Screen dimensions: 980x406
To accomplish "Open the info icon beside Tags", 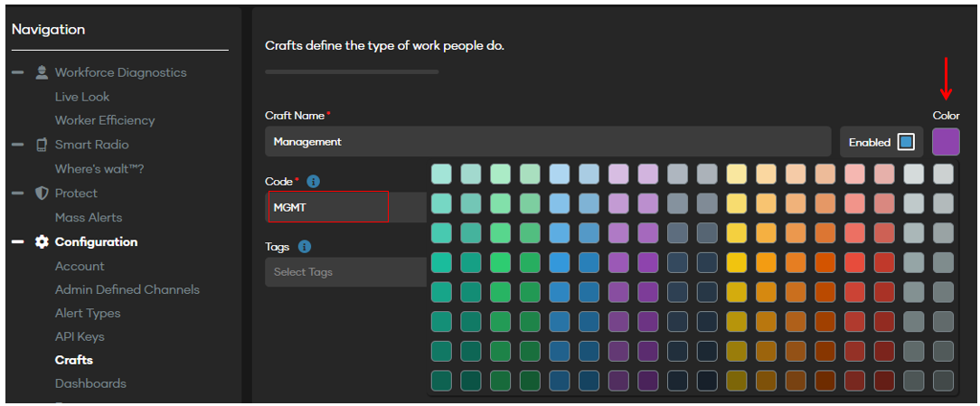I will [x=305, y=247].
